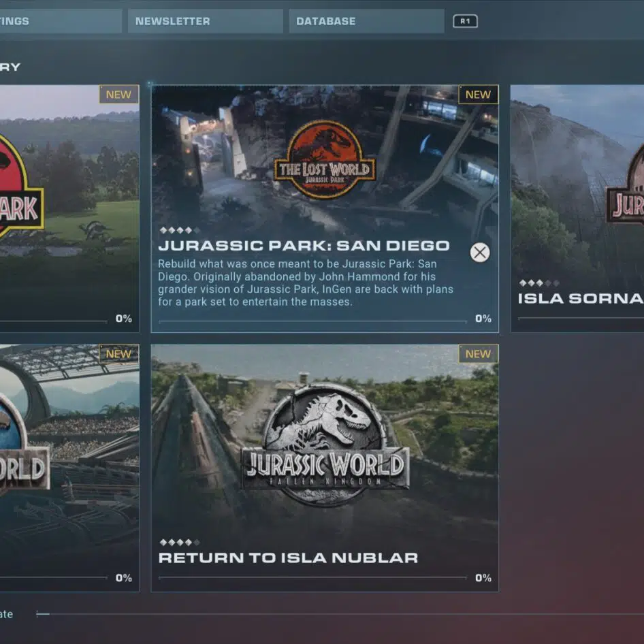Click the X circle on the San Diego card

pos(480,252)
